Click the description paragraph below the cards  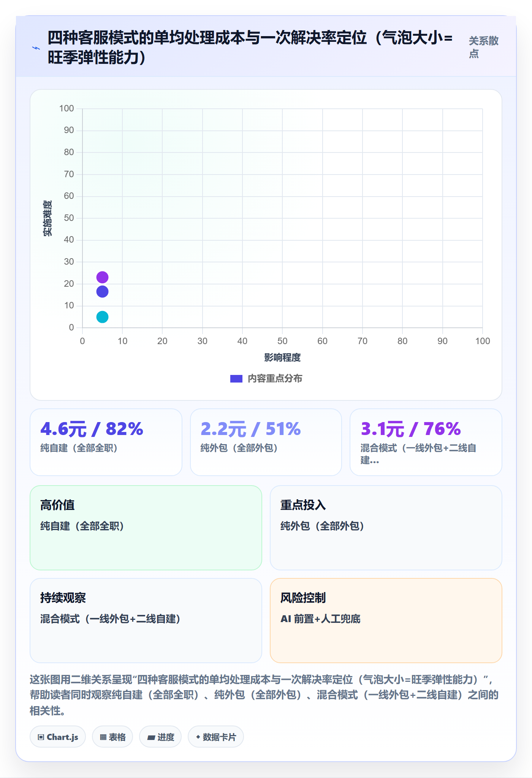[x=264, y=695]
